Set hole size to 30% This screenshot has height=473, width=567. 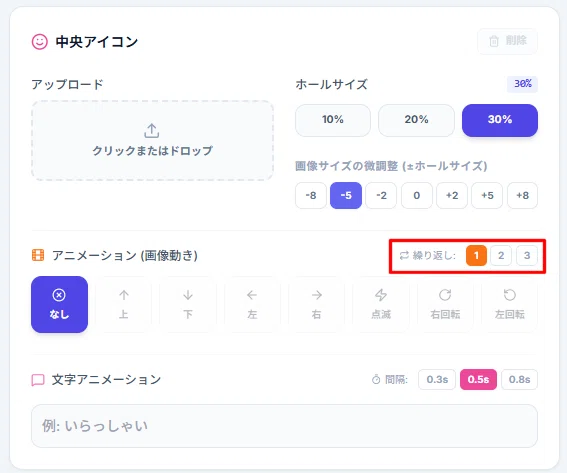click(x=500, y=120)
